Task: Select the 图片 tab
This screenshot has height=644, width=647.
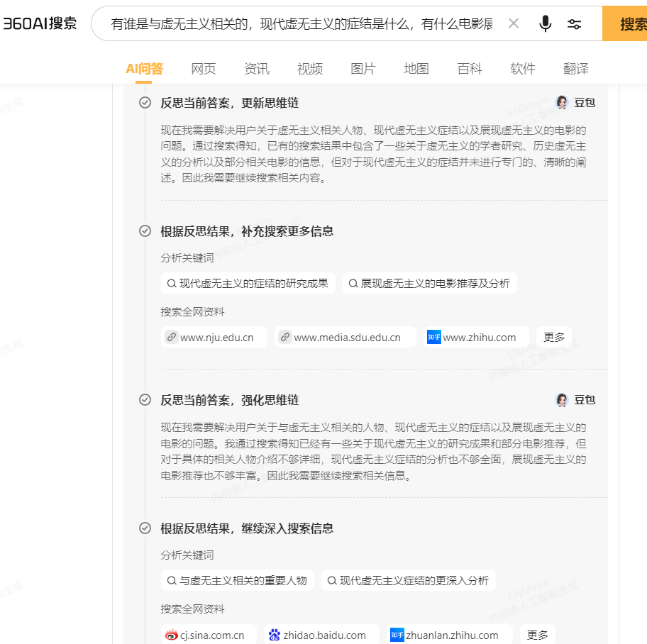Action: pyautogui.click(x=363, y=69)
